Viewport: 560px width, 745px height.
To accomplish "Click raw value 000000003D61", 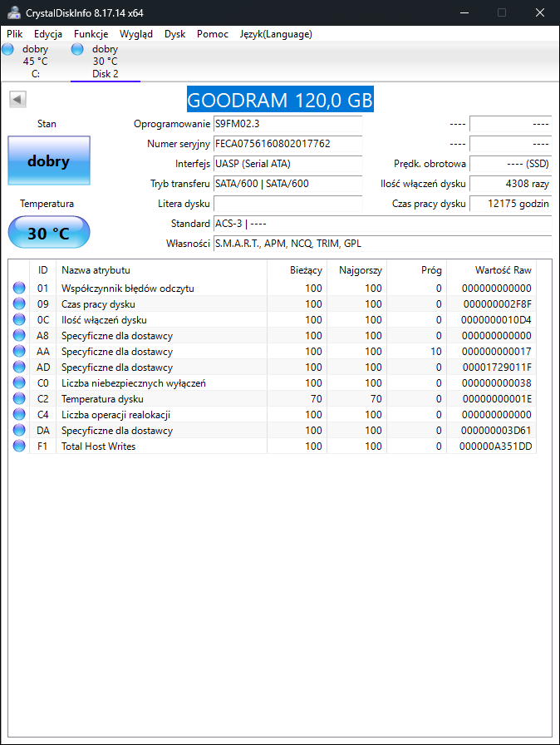I will click(496, 431).
